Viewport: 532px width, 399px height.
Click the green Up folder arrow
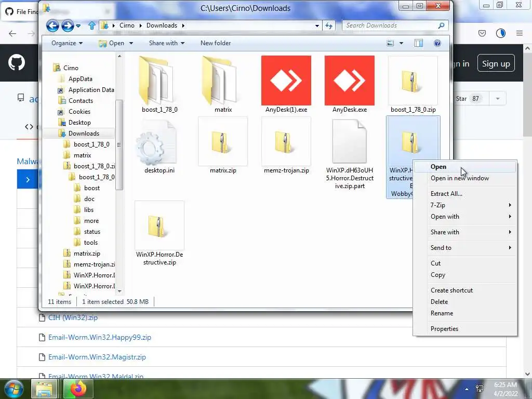[x=91, y=25]
